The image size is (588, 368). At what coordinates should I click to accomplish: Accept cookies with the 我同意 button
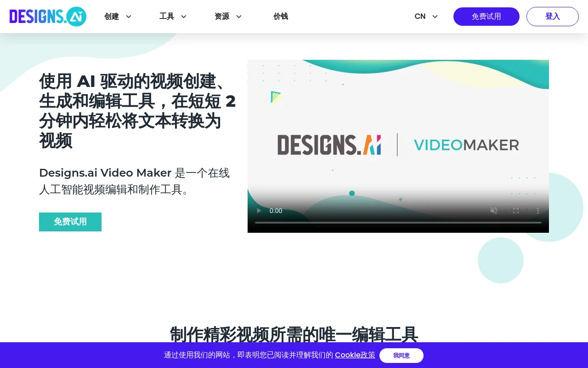click(401, 355)
